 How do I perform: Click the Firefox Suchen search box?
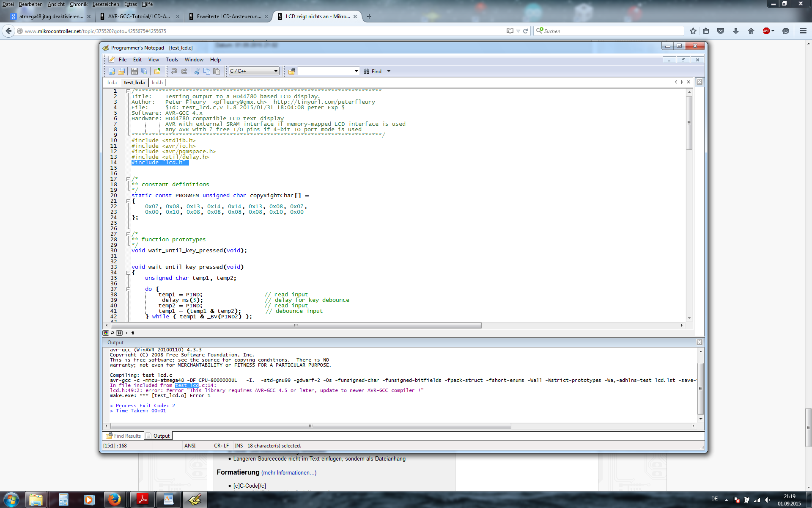[x=609, y=31]
